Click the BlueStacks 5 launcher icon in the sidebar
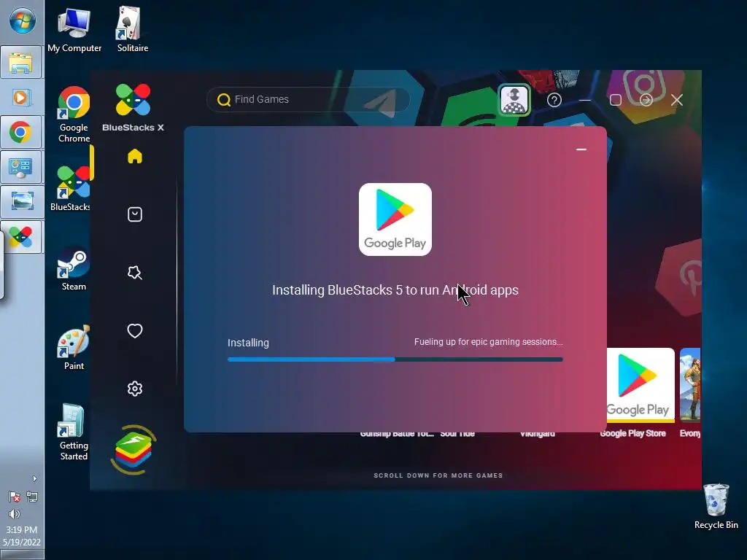747x560 pixels. coord(133,450)
